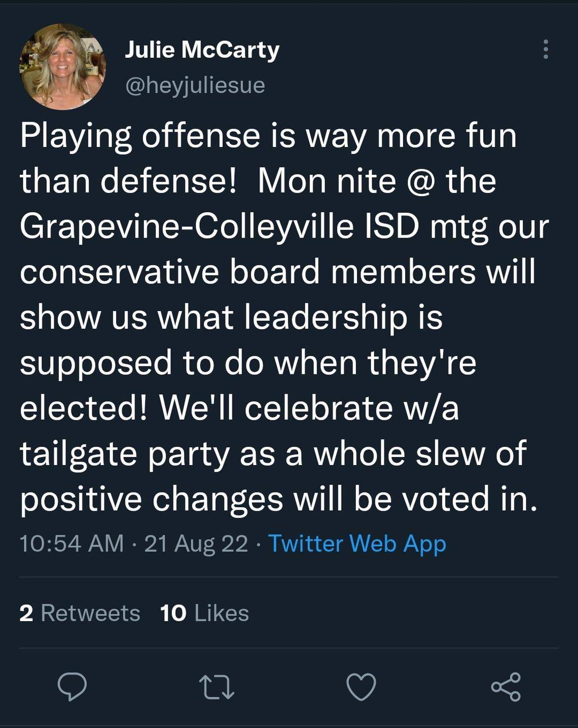578x728 pixels.
Task: Open Julie McCarty's profile photo
Action: (x=63, y=66)
